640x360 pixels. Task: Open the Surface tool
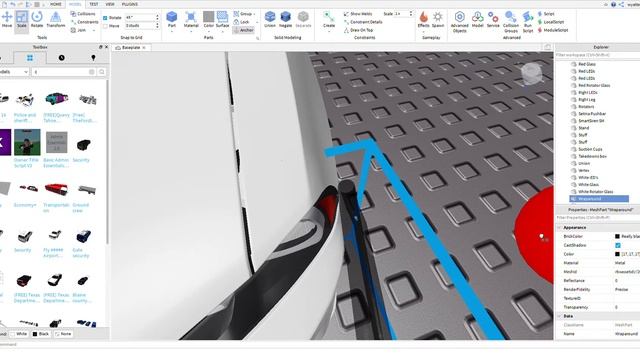222,19
